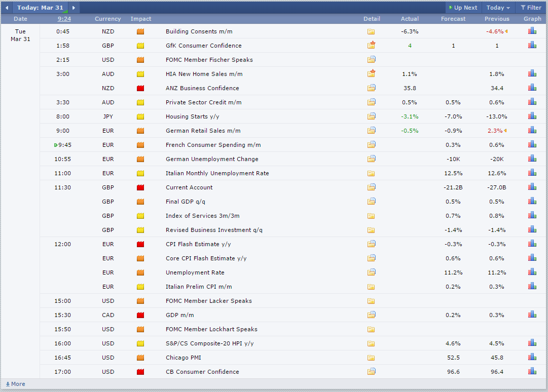The image size is (548, 392).
Task: Show graph for Private Sector Credit m/m
Action: coord(532,102)
